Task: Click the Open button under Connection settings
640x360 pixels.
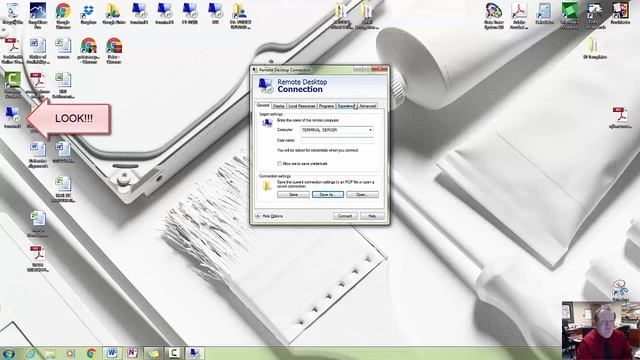Action: pyautogui.click(x=362, y=195)
